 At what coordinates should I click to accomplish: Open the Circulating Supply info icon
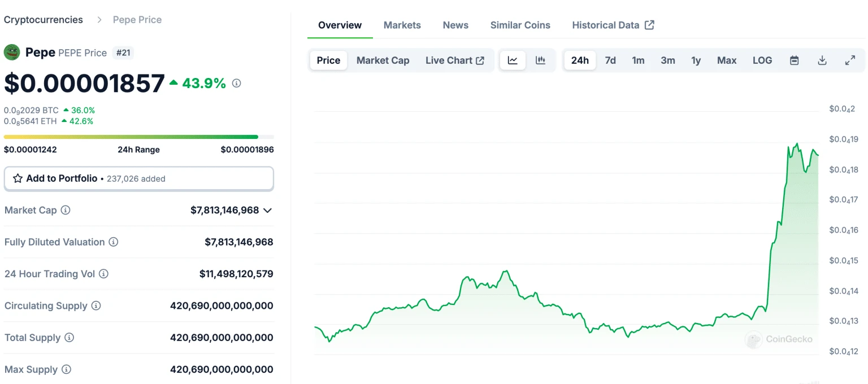coord(96,306)
